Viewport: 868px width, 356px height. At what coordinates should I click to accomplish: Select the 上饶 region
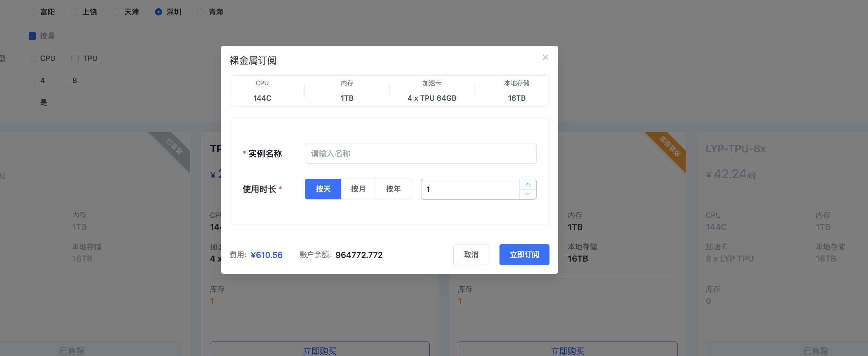[x=74, y=12]
